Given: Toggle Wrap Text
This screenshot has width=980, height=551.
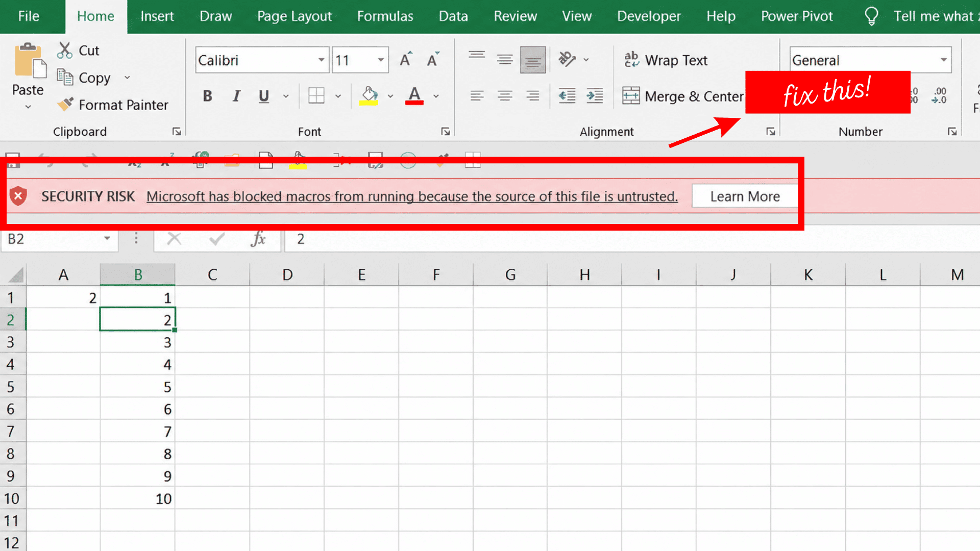Looking at the screenshot, I should click(x=666, y=60).
